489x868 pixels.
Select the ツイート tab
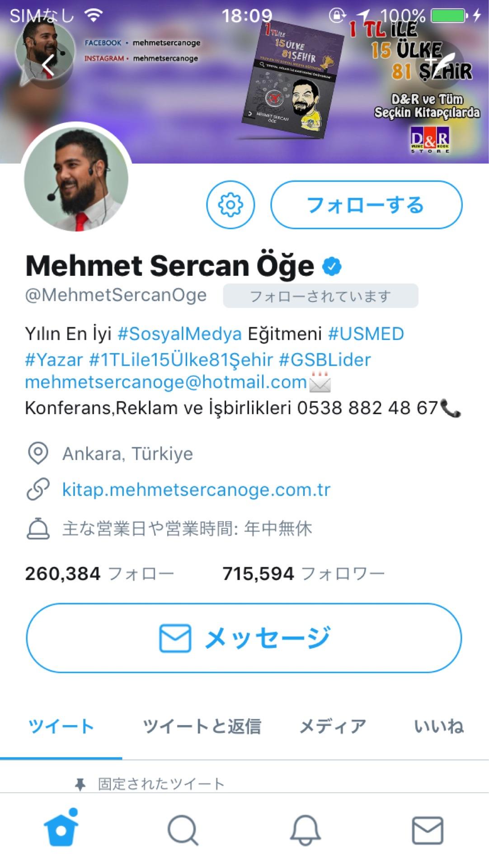click(x=61, y=726)
